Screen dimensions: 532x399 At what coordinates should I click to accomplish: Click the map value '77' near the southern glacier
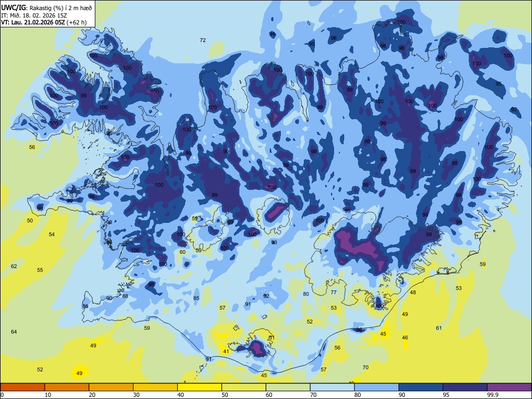tap(334, 292)
